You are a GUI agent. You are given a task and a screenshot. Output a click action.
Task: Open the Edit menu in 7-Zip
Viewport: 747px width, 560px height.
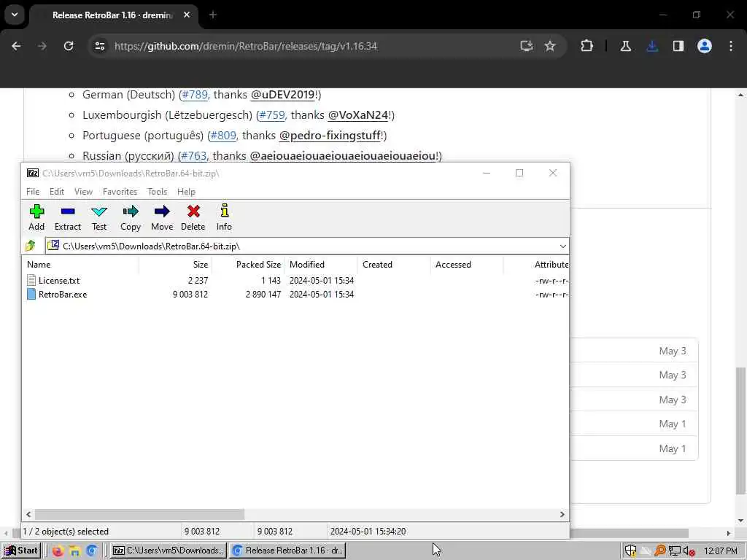57,192
